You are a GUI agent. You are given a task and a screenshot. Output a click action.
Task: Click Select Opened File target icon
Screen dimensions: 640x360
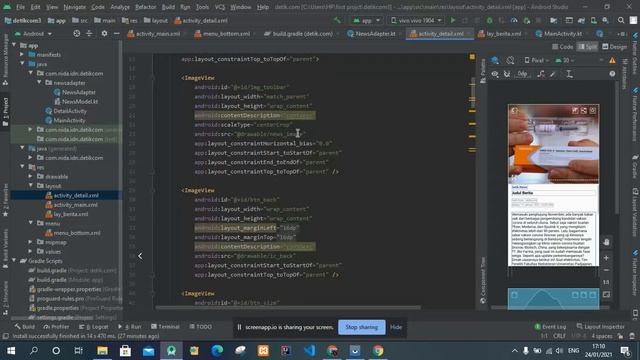tap(76, 34)
